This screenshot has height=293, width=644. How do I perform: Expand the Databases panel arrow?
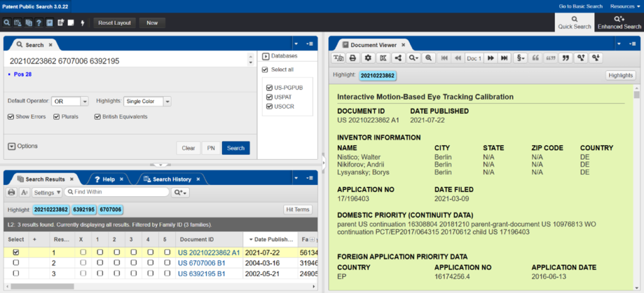pos(265,56)
